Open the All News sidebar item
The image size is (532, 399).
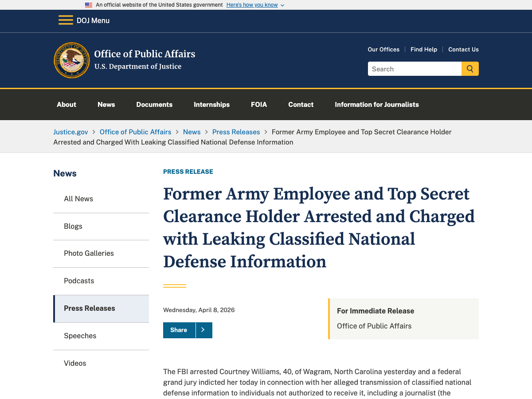(78, 199)
